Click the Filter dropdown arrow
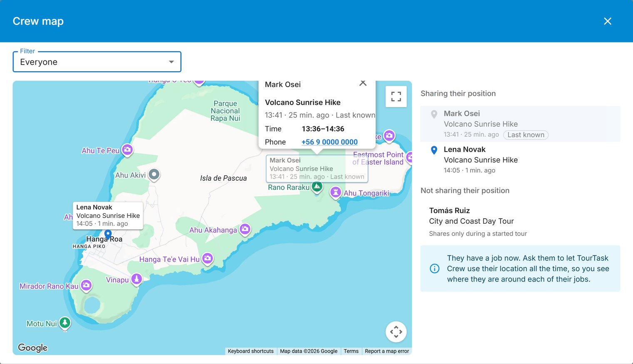633x364 pixels. [x=171, y=62]
